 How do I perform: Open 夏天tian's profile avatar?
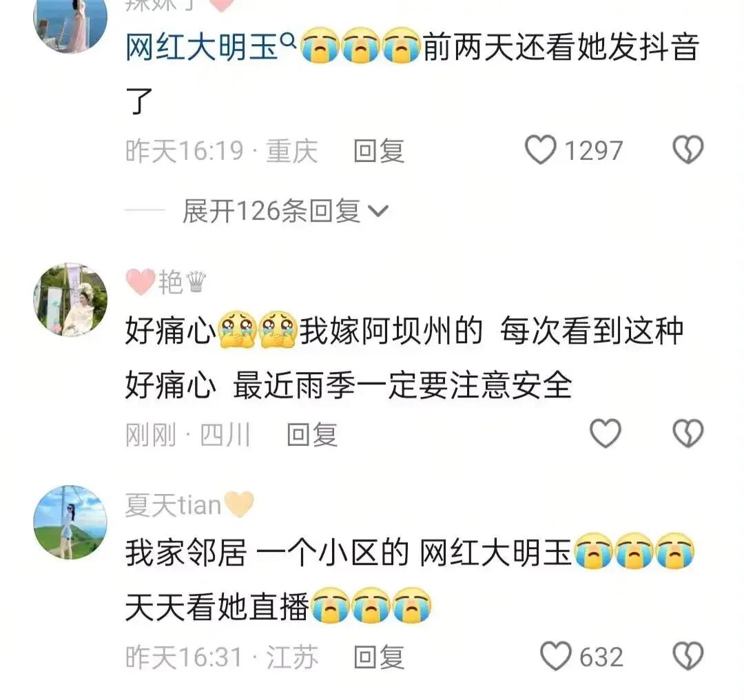click(70, 522)
